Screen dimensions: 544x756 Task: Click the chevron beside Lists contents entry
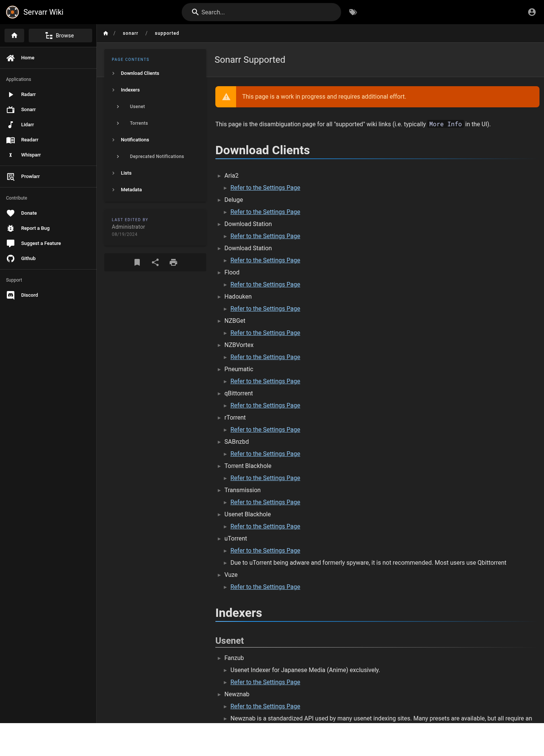(x=113, y=173)
